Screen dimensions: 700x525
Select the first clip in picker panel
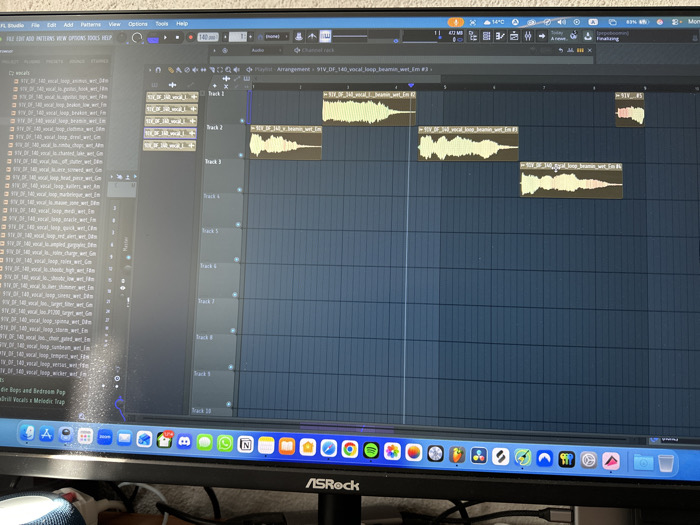(x=172, y=97)
